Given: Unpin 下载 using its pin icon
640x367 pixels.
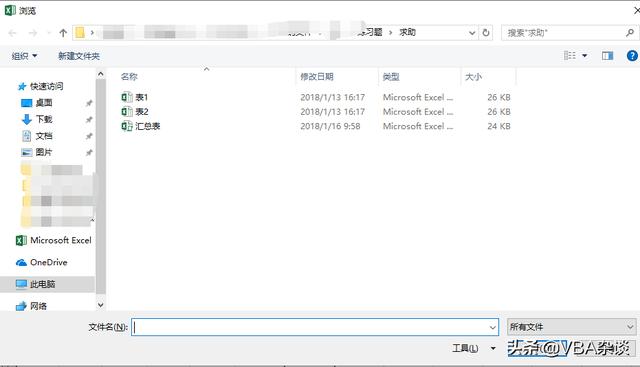Looking at the screenshot, I should 89,120.
